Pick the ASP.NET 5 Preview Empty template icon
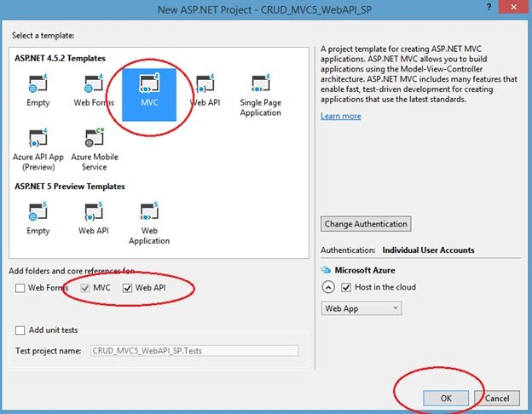Viewport: 532px width, 414px height. [38, 211]
